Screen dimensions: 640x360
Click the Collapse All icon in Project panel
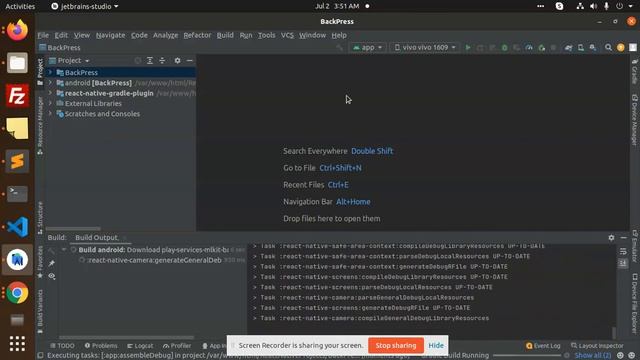162,60
